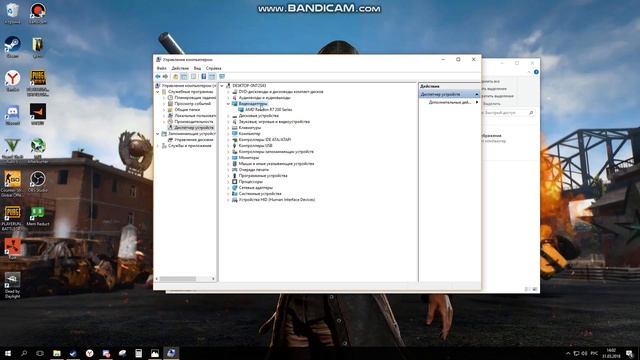Screen dimensions: 640x360
Task: Open Task View on the taskbar
Action: pyautogui.click(x=40, y=353)
